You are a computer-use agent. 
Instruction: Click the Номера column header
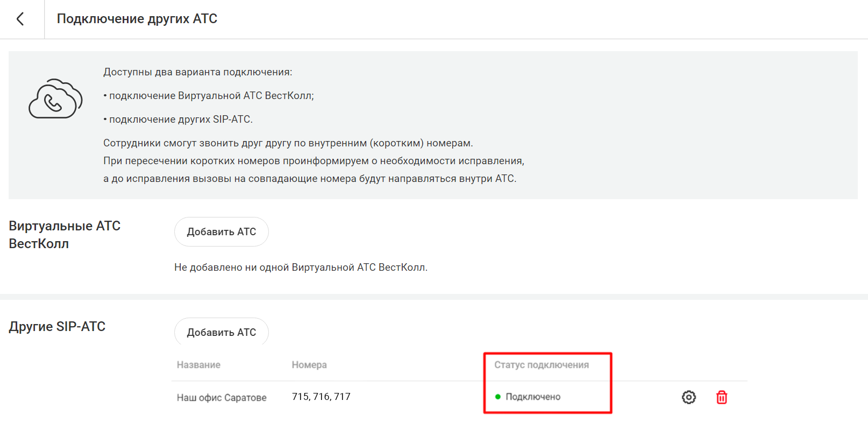[x=309, y=365]
